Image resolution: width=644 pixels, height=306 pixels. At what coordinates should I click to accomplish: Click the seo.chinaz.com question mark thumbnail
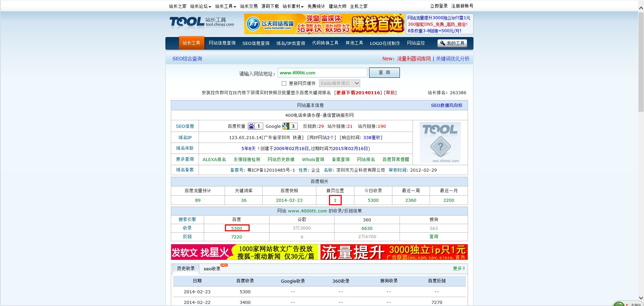(440, 143)
